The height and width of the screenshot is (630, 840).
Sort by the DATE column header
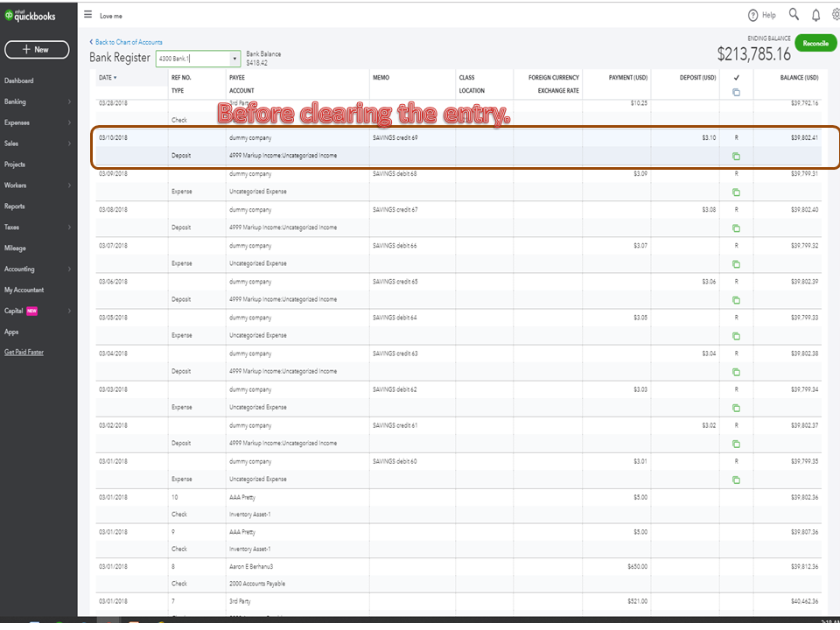pos(108,78)
